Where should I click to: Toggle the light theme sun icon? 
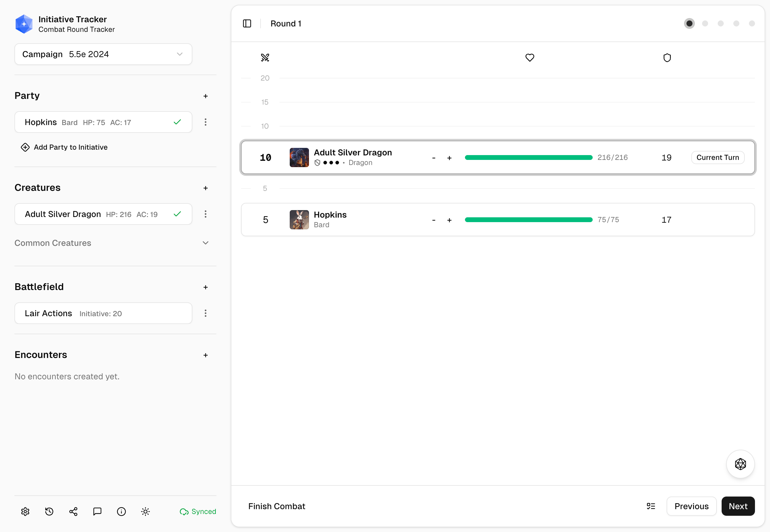[145, 511]
